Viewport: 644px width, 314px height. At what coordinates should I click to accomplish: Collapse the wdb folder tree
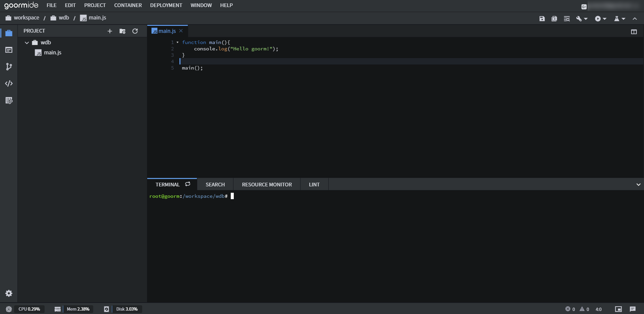point(27,43)
